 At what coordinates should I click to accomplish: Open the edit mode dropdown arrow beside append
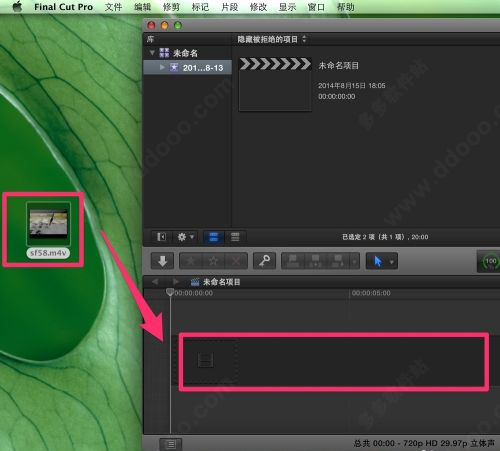pyautogui.click(x=355, y=261)
